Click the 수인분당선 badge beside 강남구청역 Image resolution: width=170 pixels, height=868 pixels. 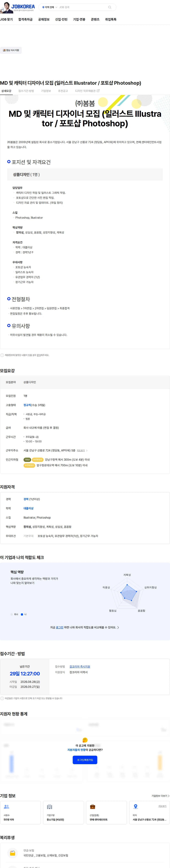[x=38, y=460]
